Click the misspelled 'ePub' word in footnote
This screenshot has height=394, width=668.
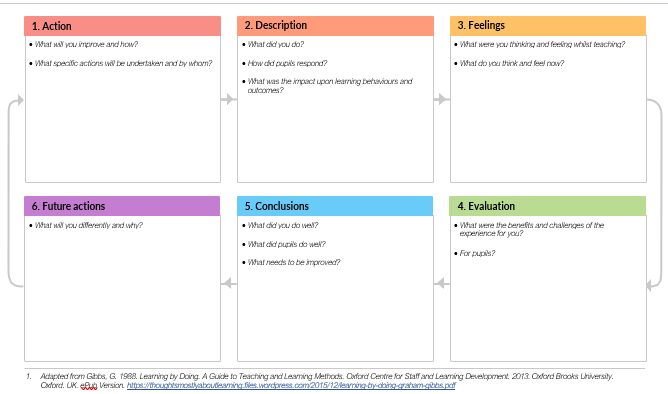click(89, 385)
